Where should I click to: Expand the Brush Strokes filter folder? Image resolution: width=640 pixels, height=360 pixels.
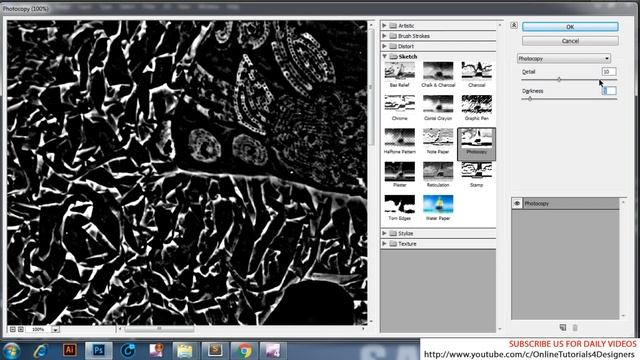(384, 36)
